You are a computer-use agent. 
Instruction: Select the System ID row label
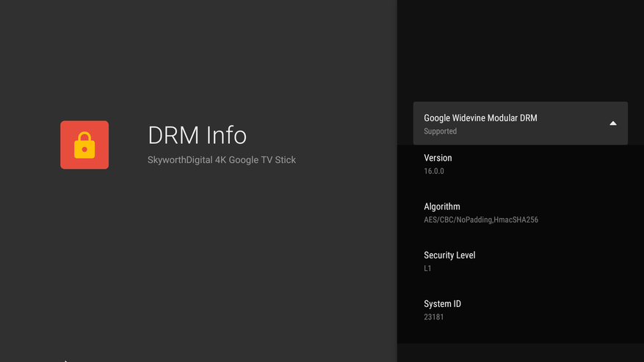[442, 303]
